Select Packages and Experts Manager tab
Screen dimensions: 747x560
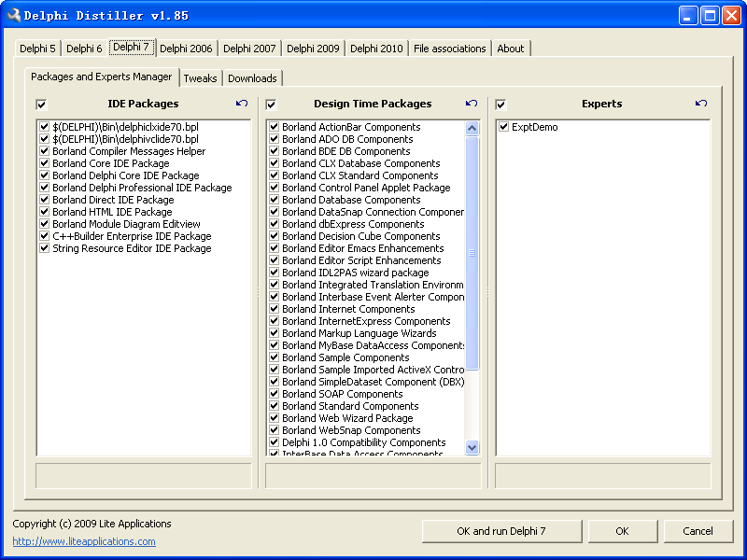[x=102, y=77]
